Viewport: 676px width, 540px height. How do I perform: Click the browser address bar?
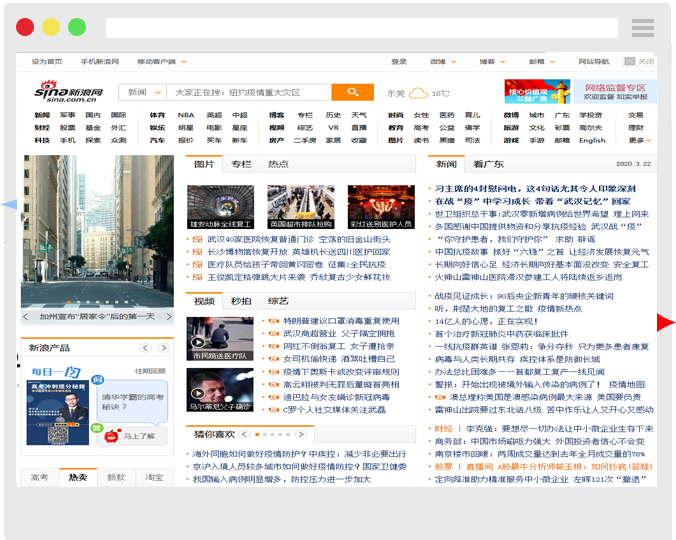(362, 27)
